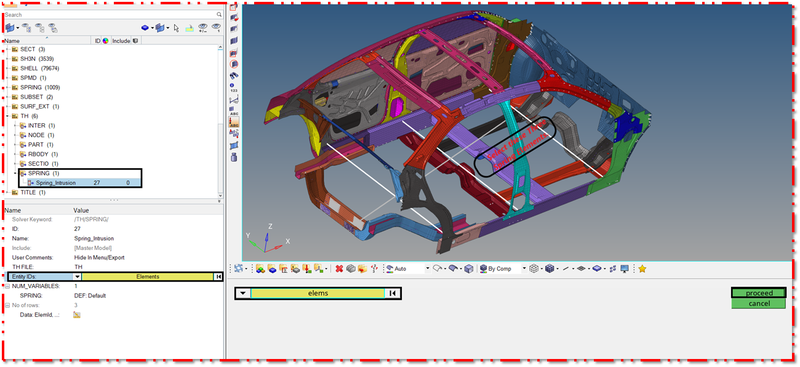Click the elements folder icon beside Data: ElemId
Screen dimensions: 800x367
click(77, 315)
